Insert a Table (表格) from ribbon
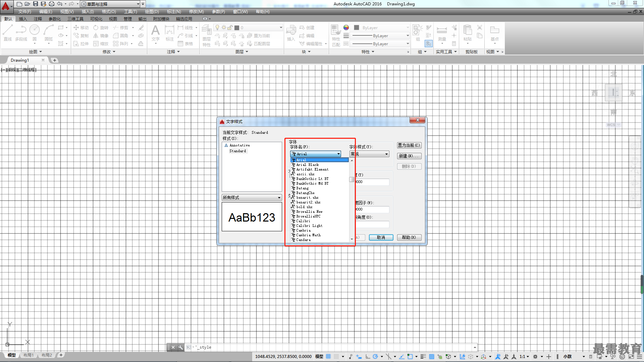644x362 pixels. coord(185,44)
